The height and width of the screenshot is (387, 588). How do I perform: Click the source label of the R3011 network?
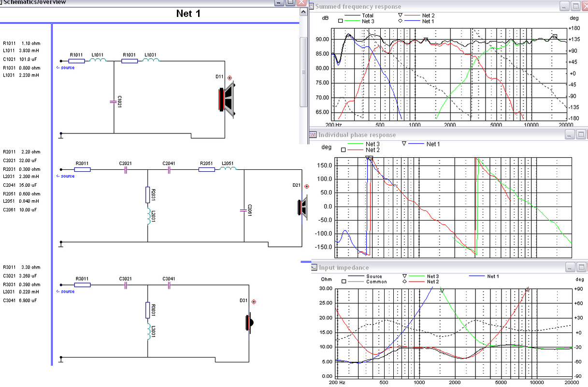(66, 291)
